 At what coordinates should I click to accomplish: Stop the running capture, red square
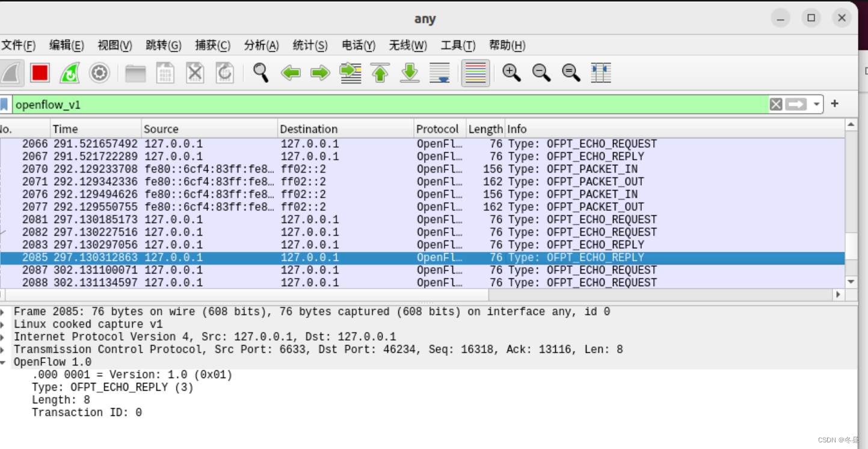[x=40, y=73]
